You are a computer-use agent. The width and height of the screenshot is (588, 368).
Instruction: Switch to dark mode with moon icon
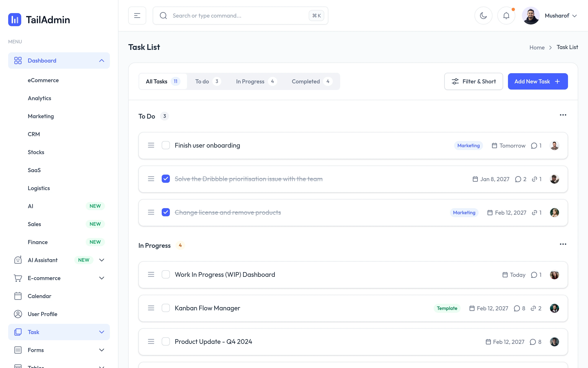[x=483, y=16]
